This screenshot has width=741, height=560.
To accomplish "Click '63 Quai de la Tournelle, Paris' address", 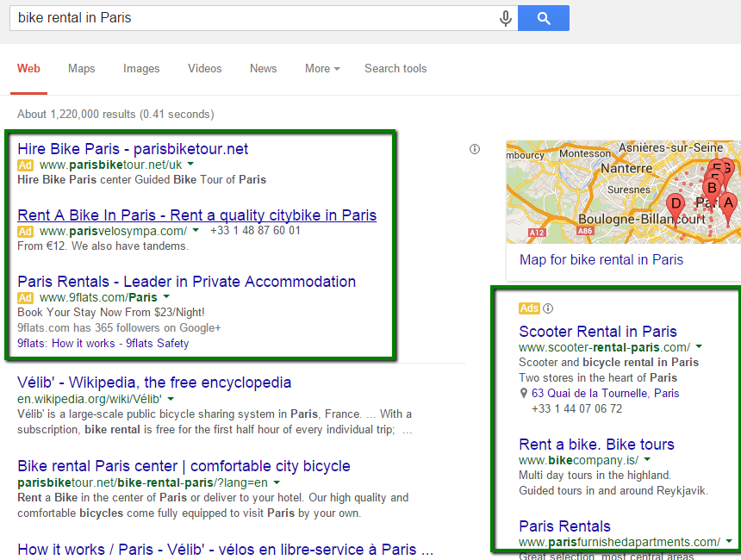I will (x=606, y=393).
